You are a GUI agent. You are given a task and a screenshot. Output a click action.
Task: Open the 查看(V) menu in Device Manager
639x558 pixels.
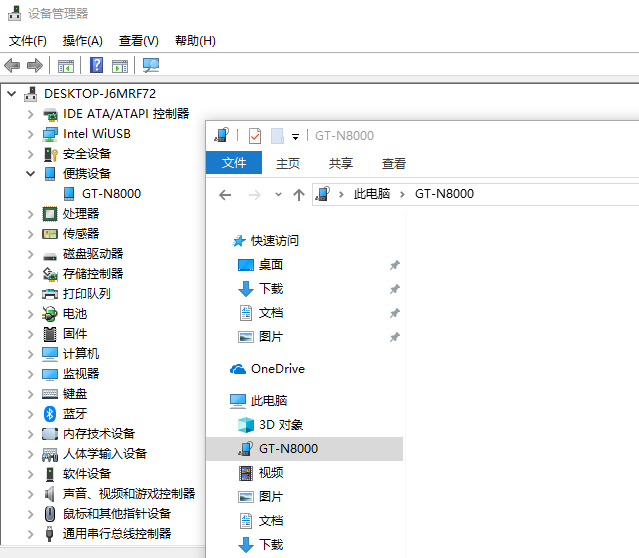point(138,41)
